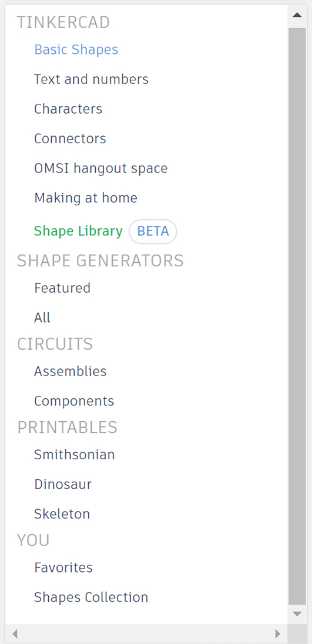Open the Characters shape category
This screenshot has width=312, height=644.
[x=68, y=109]
